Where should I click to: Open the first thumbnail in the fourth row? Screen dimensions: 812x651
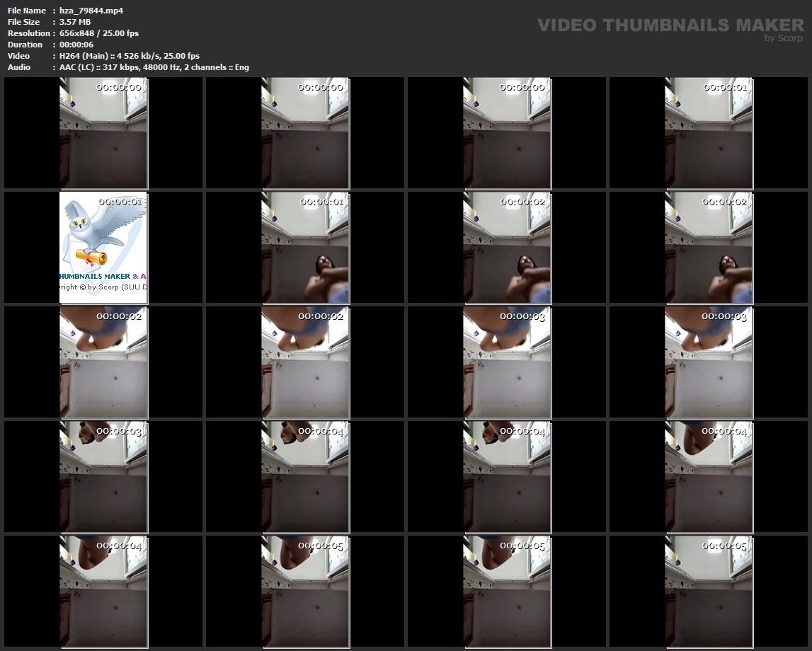click(x=103, y=476)
